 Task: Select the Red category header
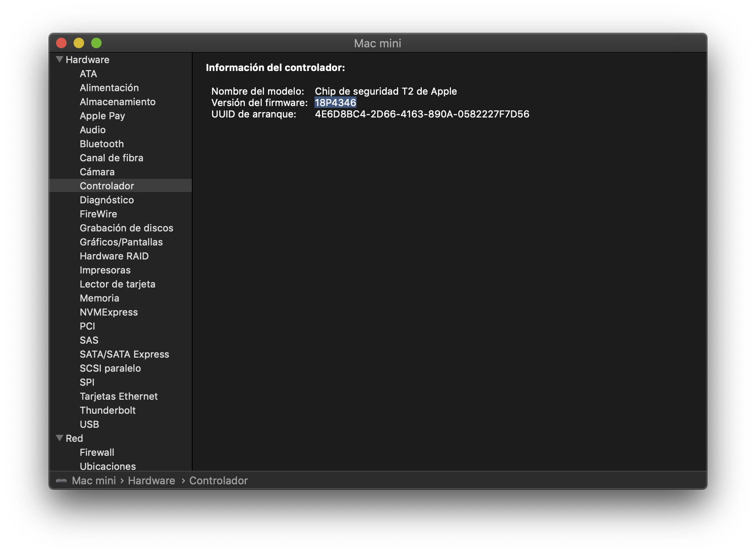click(74, 438)
